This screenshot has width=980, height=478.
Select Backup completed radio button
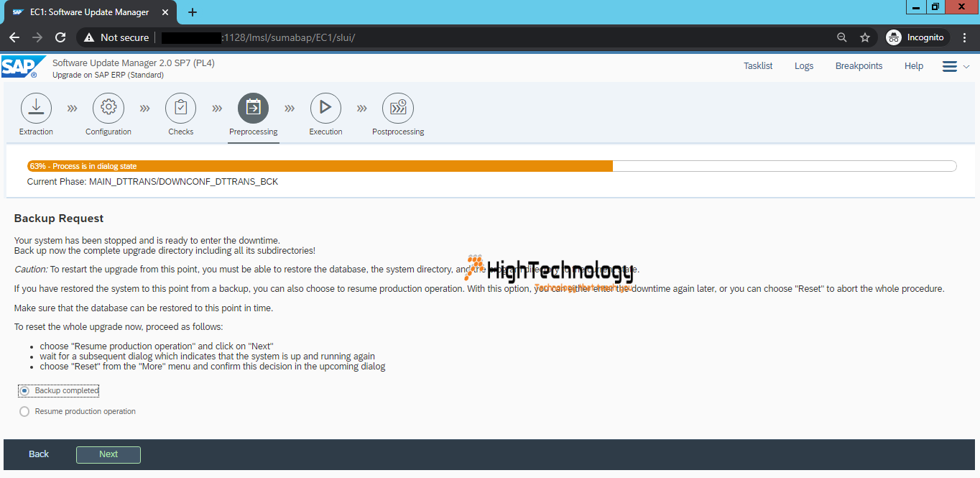(x=24, y=390)
